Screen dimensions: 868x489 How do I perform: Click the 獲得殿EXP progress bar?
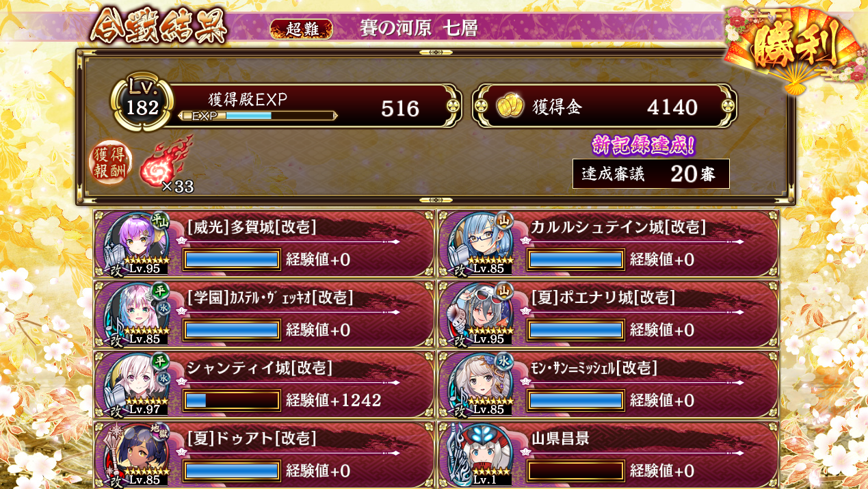[x=257, y=116]
